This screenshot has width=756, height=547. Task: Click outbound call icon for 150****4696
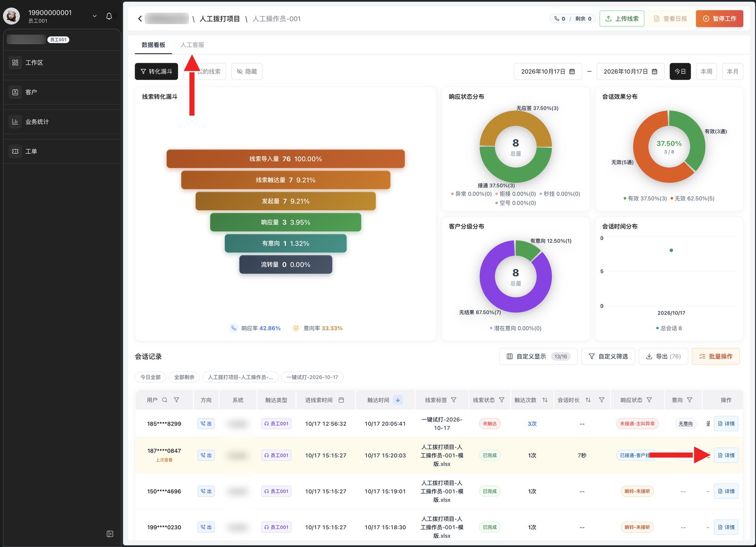point(206,491)
